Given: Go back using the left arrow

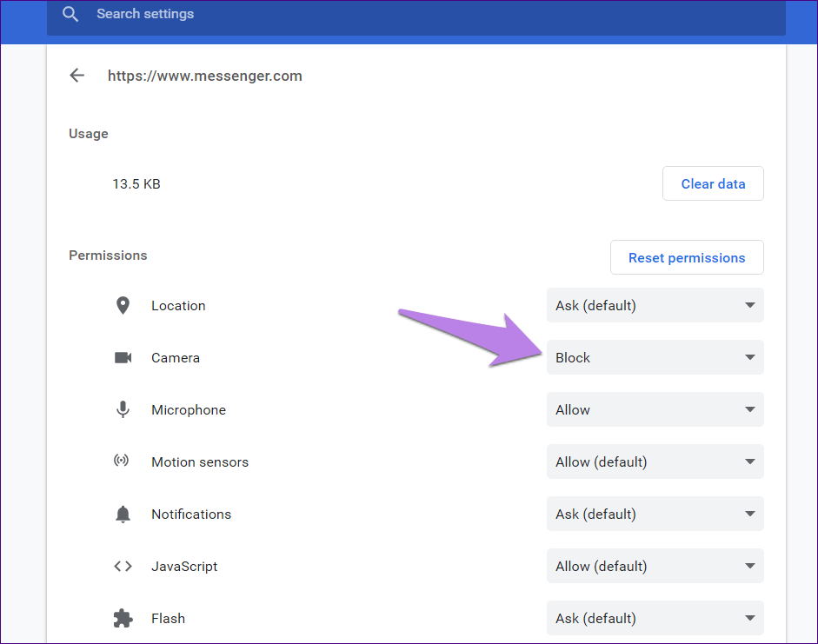Looking at the screenshot, I should 77,76.
